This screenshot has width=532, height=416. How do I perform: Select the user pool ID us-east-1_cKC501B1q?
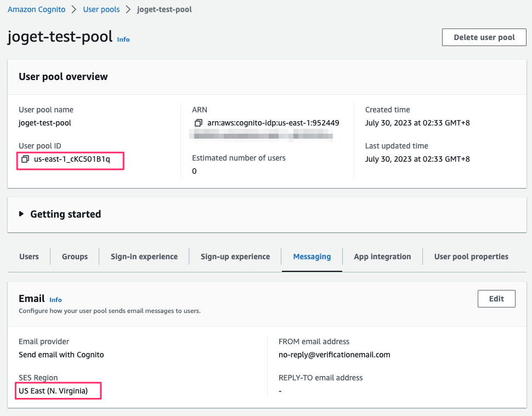click(x=72, y=159)
